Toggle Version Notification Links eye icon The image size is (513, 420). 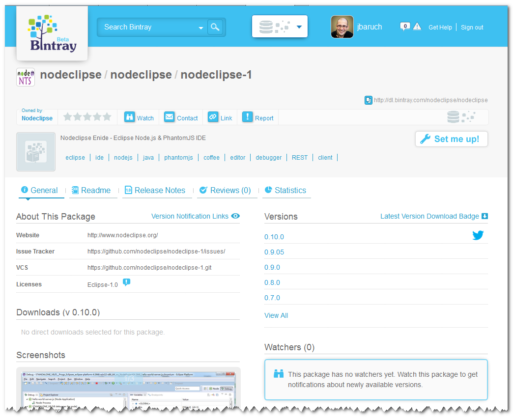[235, 216]
